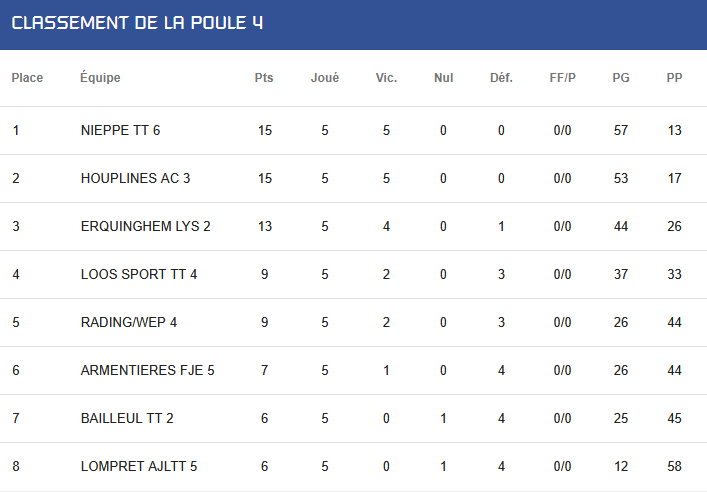Open the LOMPRET AJLTT 5 team
Viewport: 707px width, 492px height.
(x=139, y=466)
